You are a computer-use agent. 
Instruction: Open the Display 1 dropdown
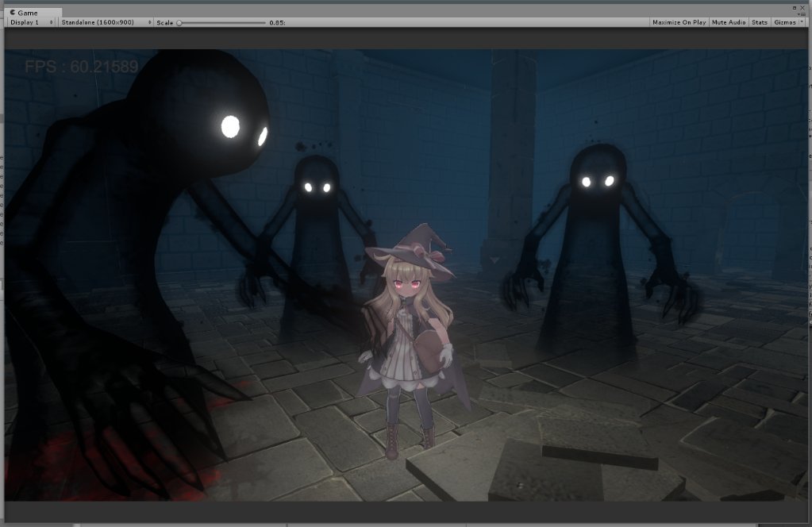pos(31,22)
